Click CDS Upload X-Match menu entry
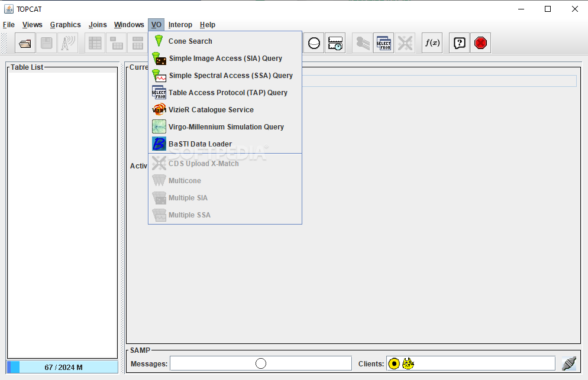588x380 pixels. (x=225, y=163)
